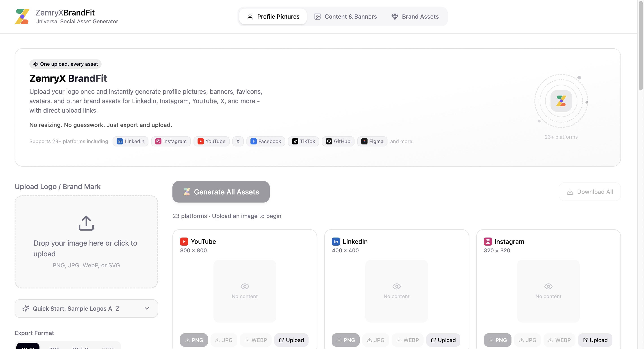This screenshot has height=349, width=644.
Task: Download YouTube asset as JPG
Action: pyautogui.click(x=224, y=340)
